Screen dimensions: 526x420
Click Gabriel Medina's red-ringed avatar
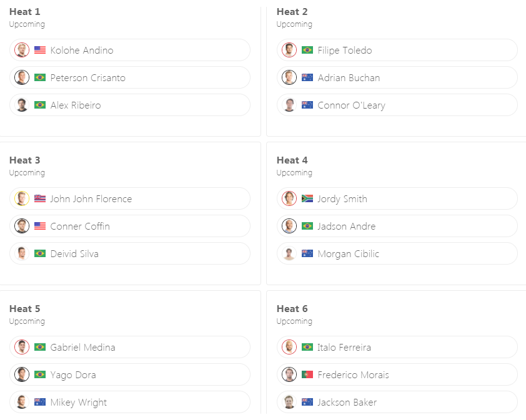point(22,347)
